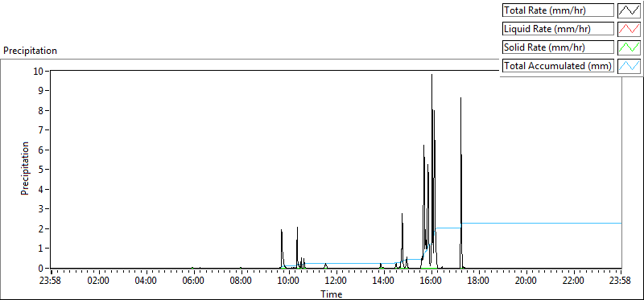Click the vertical Precipitation axis label

(x=26, y=168)
